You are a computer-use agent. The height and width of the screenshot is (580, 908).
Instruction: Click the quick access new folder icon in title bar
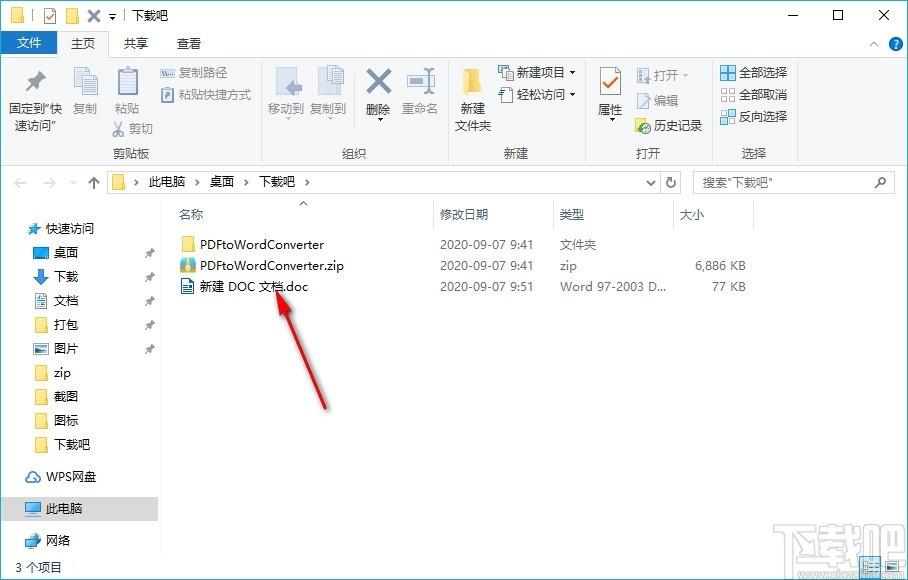72,16
